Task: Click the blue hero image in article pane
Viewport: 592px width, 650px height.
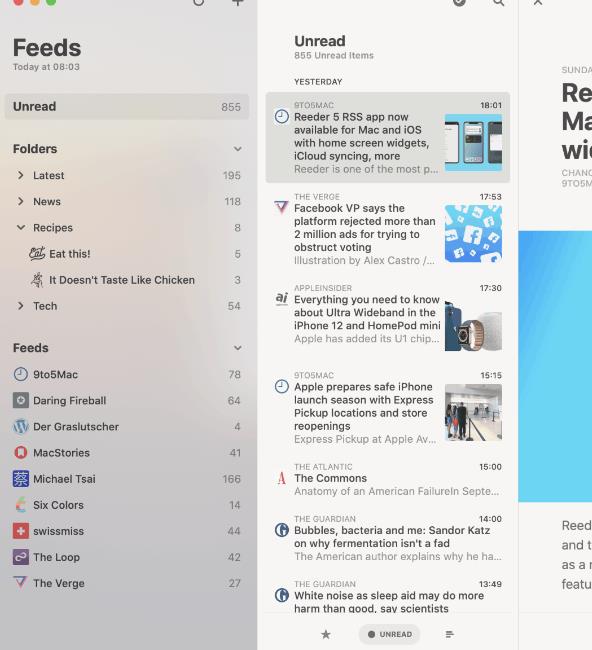Action: 555,366
